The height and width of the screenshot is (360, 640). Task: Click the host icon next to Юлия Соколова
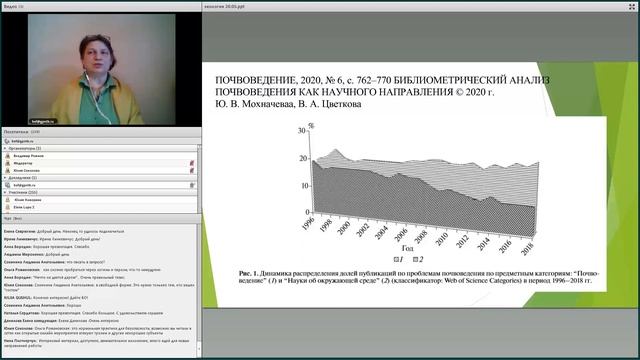coord(7,171)
